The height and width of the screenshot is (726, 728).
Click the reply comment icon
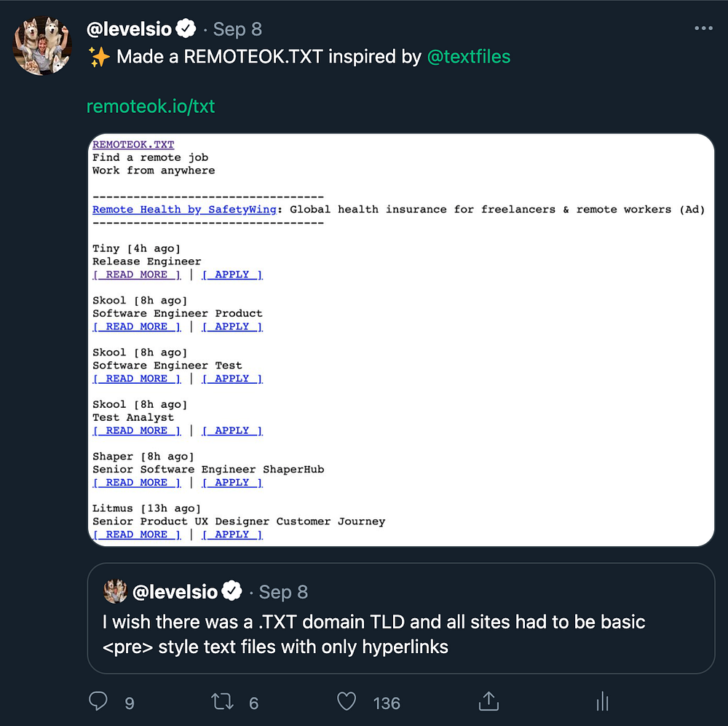[98, 701]
